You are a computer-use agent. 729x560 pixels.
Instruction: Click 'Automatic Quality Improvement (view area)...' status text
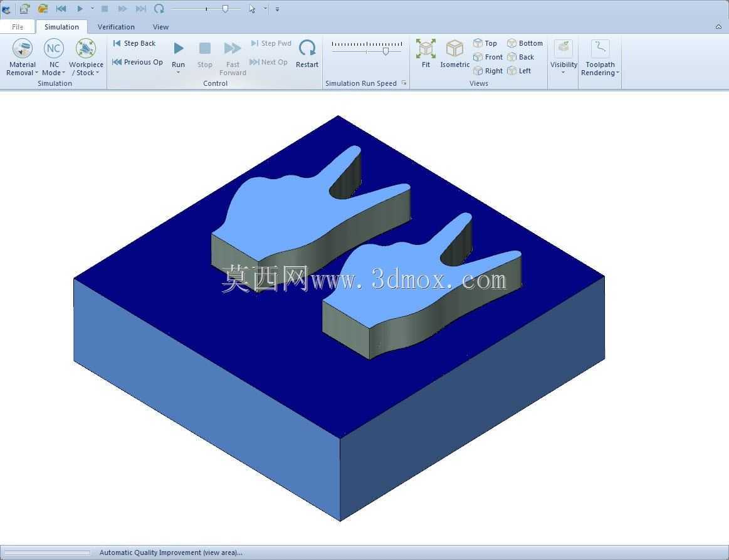[170, 552]
